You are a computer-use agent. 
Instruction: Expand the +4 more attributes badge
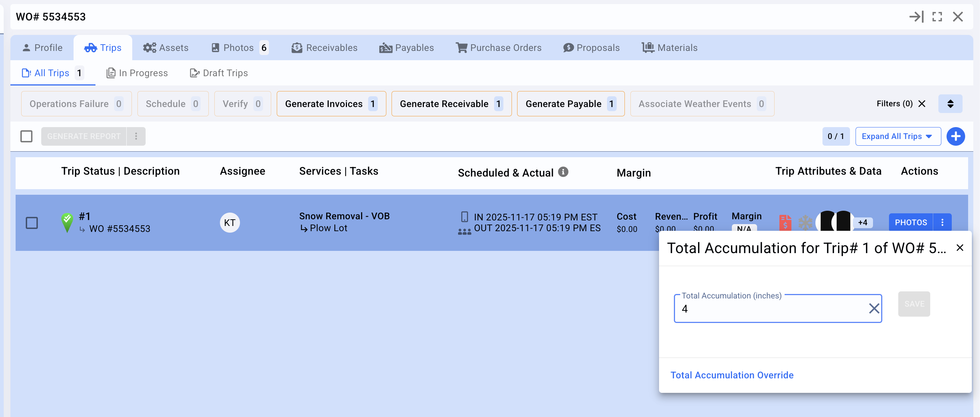[863, 223]
